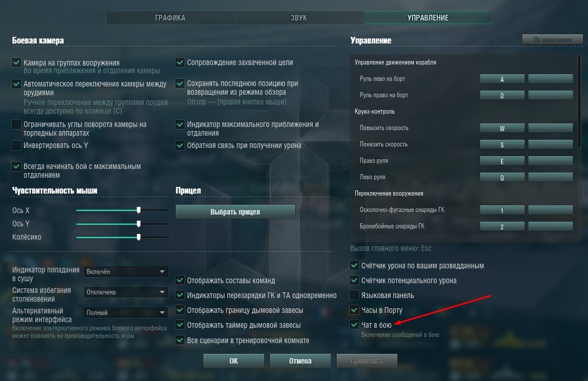The height and width of the screenshot is (381, 588).
Task: Click the Колёсико sensitivity slider handle
Action: 139,237
